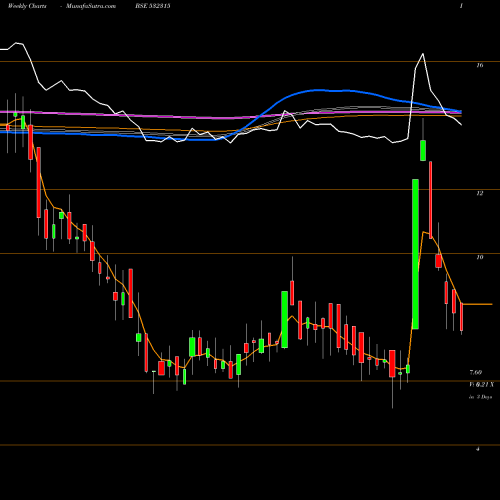Click the "16" price axis label
The image size is (500, 500).
pos(479,65)
